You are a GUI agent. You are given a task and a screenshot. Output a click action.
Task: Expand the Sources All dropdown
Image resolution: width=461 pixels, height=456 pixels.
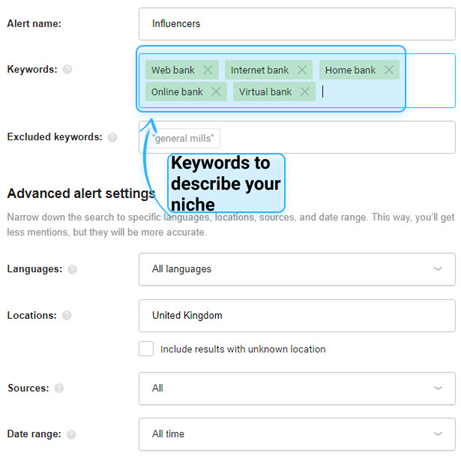[x=297, y=388]
